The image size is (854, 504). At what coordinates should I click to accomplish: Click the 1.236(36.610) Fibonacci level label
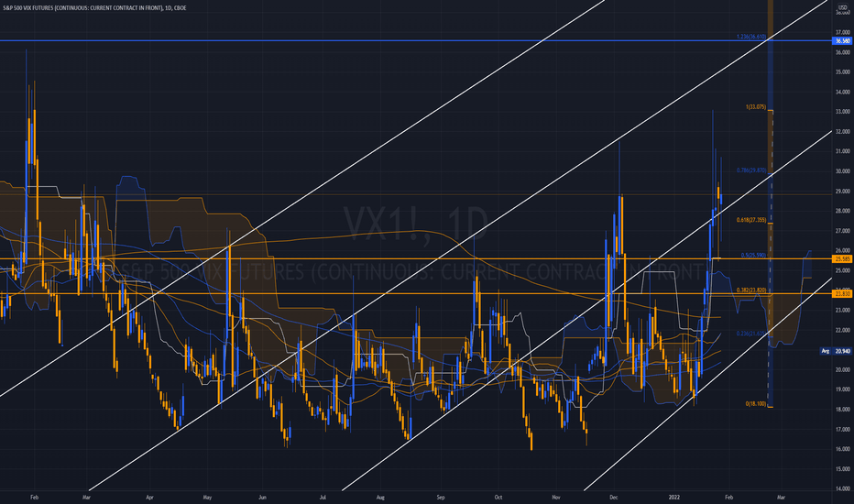click(751, 37)
